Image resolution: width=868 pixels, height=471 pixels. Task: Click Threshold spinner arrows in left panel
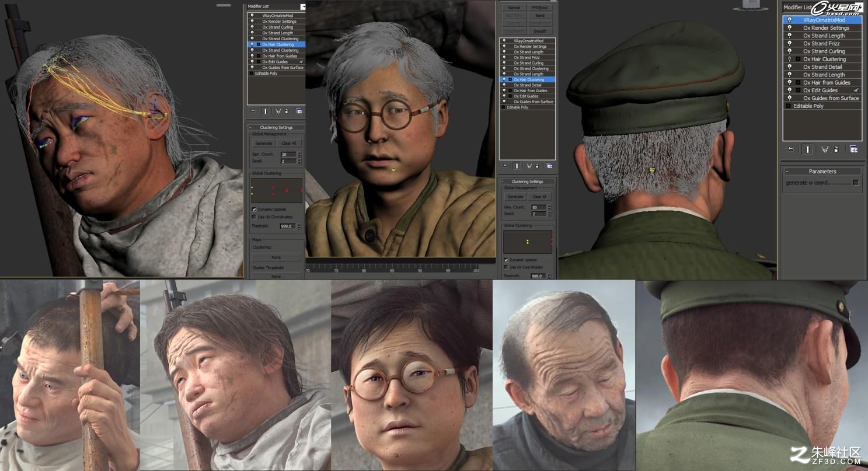point(299,225)
